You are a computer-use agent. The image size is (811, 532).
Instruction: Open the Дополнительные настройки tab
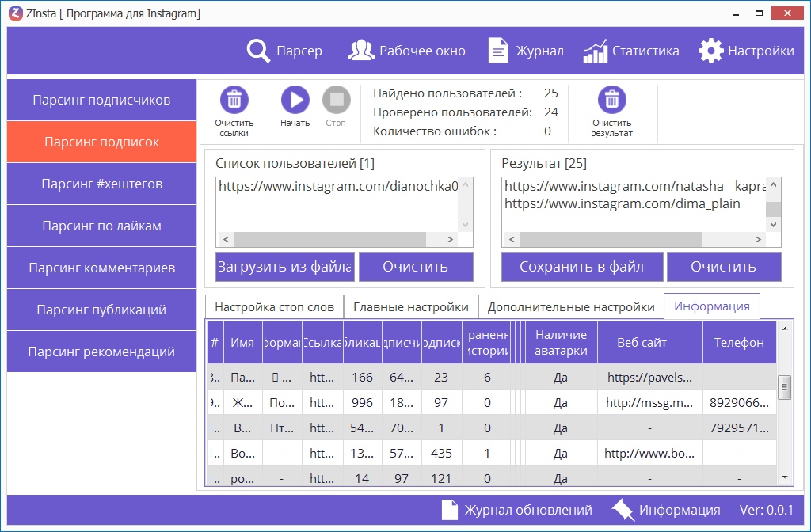[570, 307]
